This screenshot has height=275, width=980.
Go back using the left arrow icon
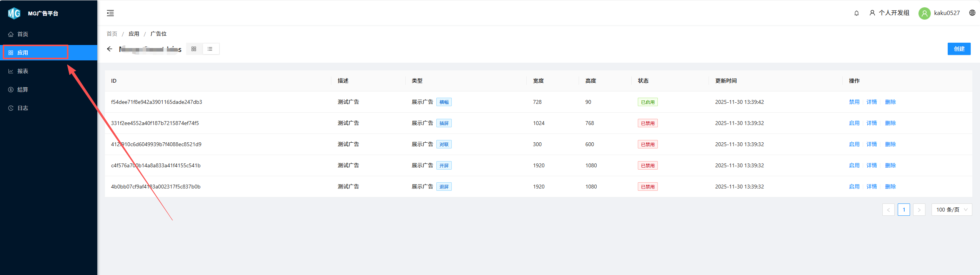pyautogui.click(x=110, y=49)
